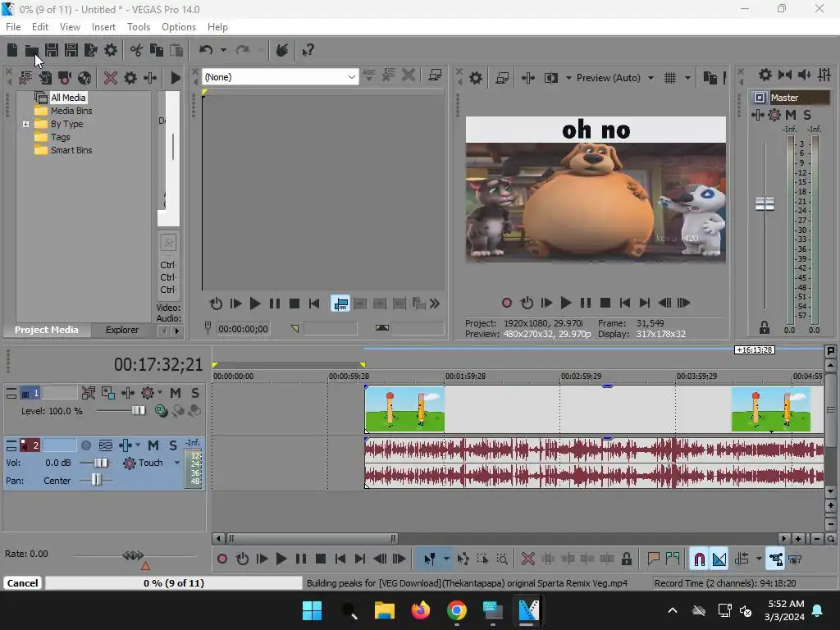Screen dimensions: 840x630
Task: Click the Overlays grid icon
Action: [x=670, y=78]
